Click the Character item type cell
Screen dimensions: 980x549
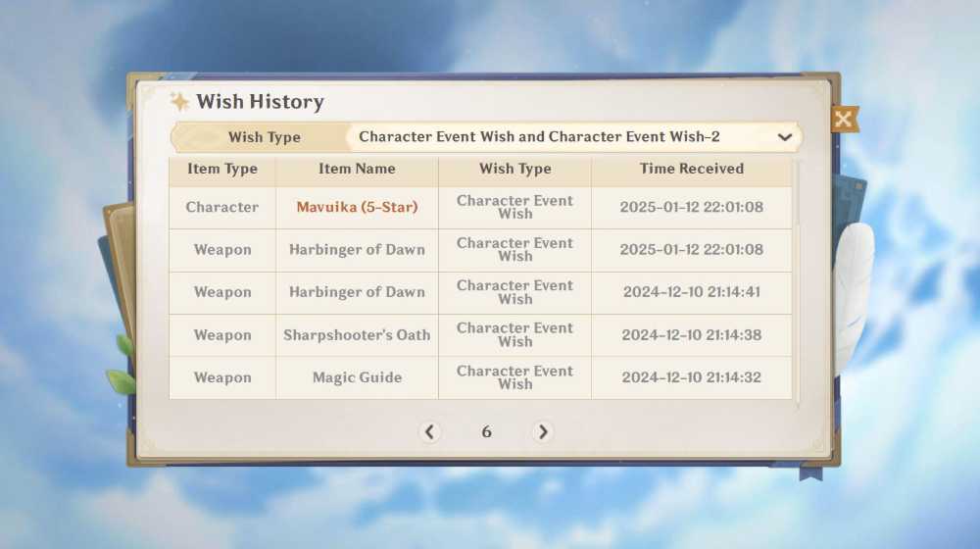[222, 207]
